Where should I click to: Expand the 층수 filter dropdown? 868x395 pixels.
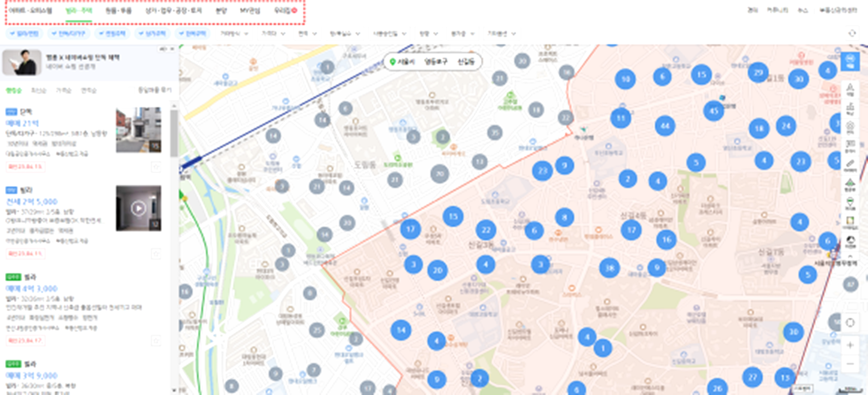coord(429,33)
